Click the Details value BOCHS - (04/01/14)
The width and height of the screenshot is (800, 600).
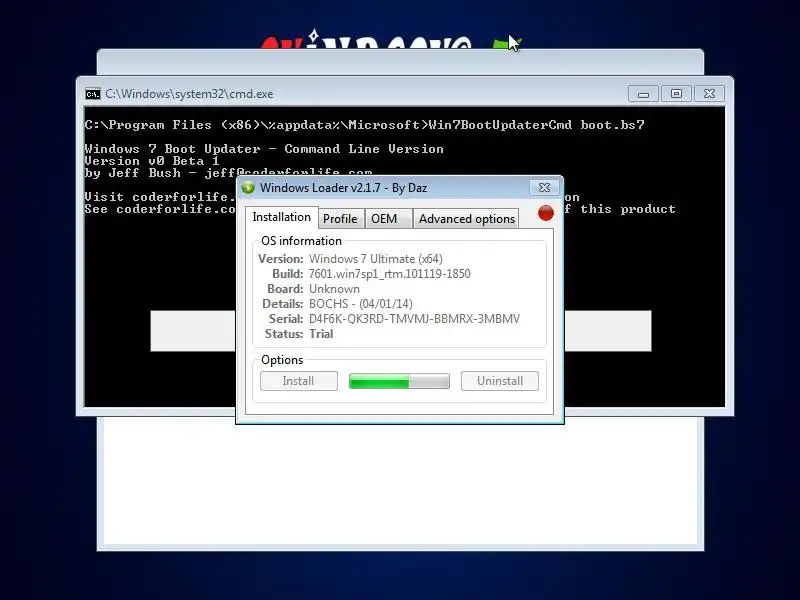click(x=361, y=304)
